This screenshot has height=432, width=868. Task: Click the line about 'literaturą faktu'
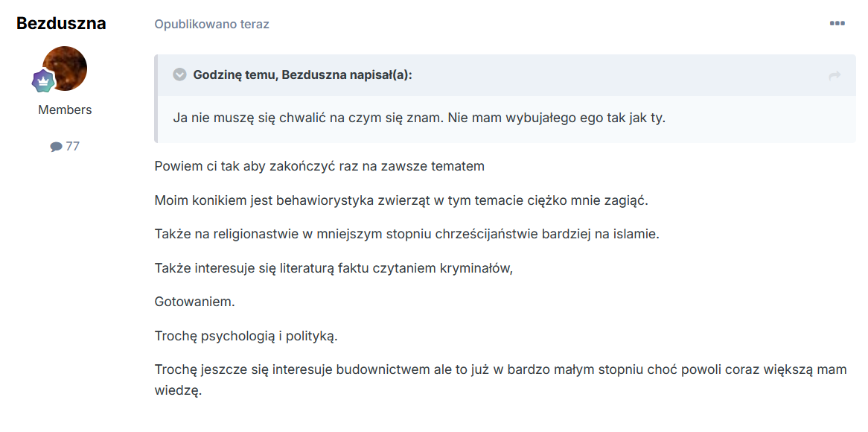point(334,268)
